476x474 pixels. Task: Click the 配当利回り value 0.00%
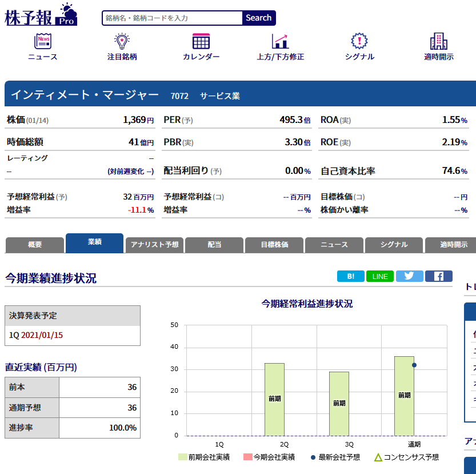point(298,170)
